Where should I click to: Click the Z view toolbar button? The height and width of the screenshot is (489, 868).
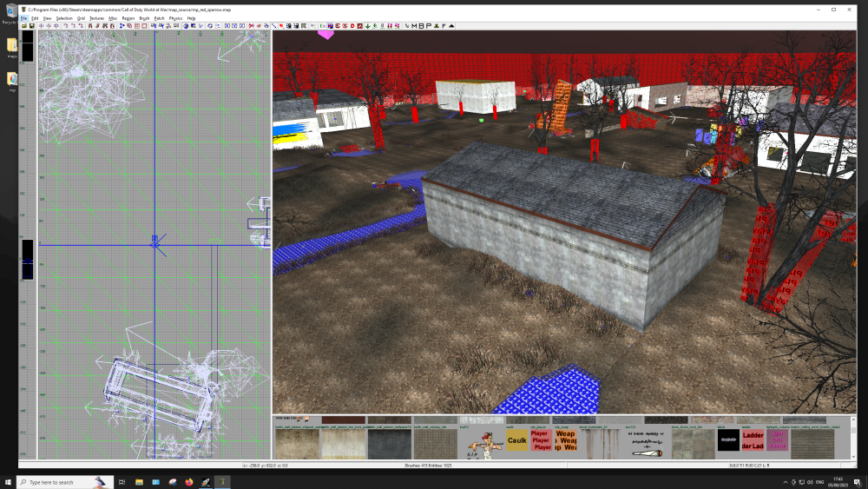click(x=242, y=25)
